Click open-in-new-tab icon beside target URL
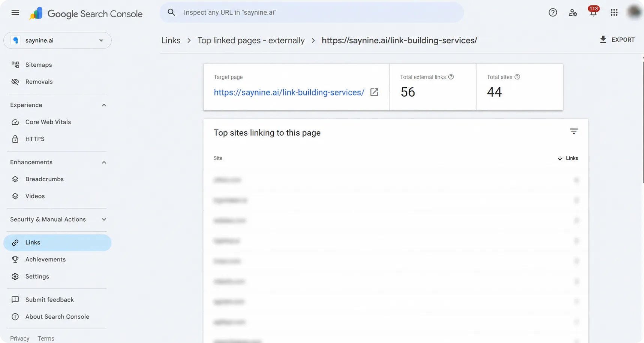Viewport: 644px width, 343px height. (374, 92)
